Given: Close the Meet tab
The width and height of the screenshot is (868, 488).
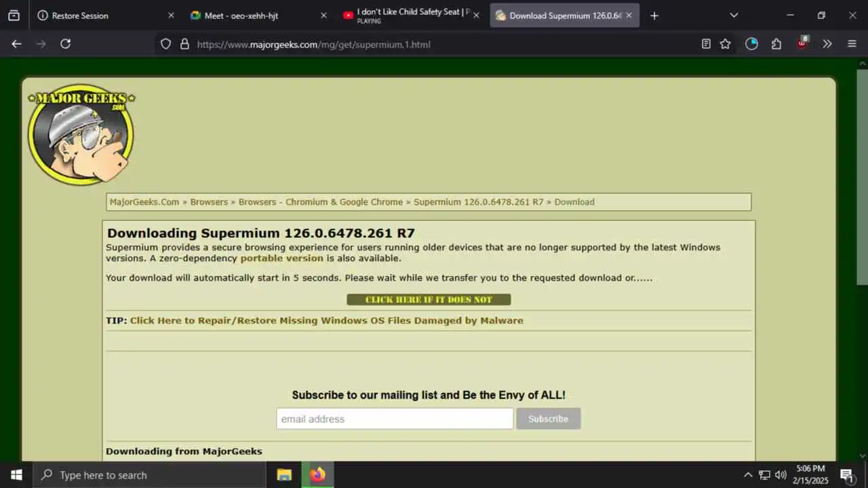Looking at the screenshot, I should [x=323, y=15].
